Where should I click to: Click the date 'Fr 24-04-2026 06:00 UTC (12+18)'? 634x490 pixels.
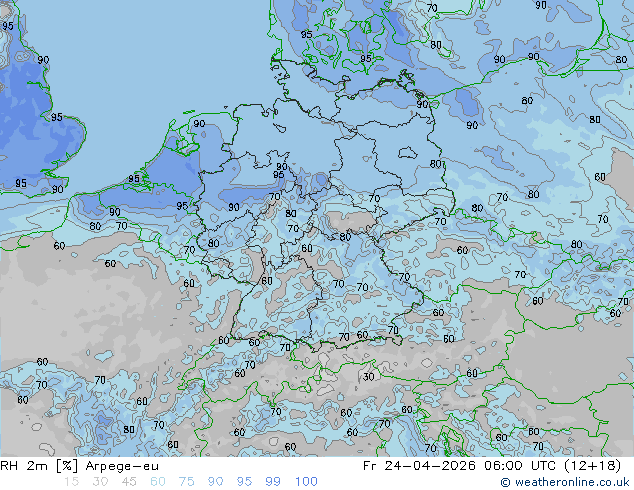click(x=492, y=466)
